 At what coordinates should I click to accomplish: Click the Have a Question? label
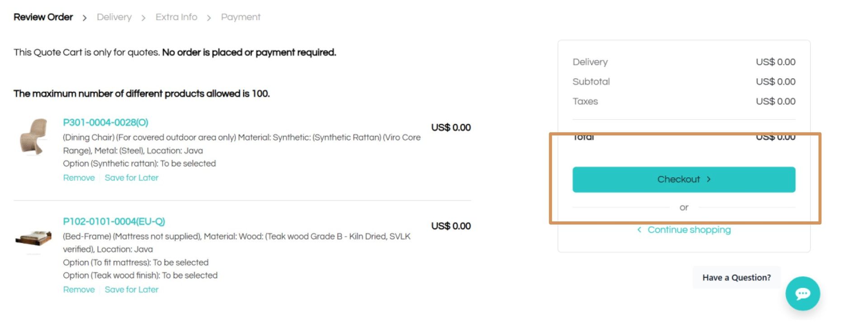(x=736, y=278)
